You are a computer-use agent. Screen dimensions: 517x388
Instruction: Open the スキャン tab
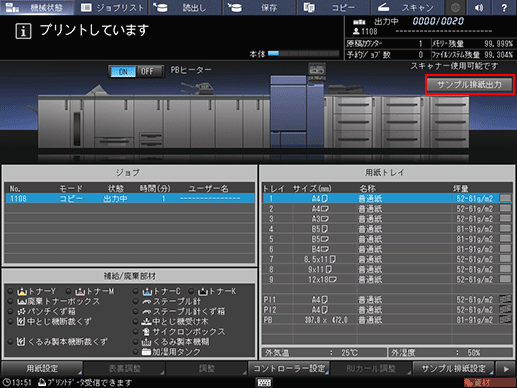pyautogui.click(x=408, y=7)
